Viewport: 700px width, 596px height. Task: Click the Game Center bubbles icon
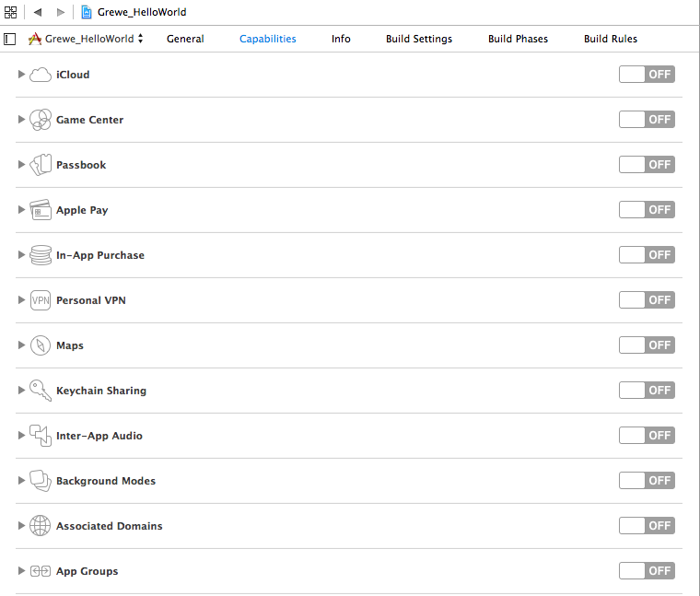pos(41,120)
